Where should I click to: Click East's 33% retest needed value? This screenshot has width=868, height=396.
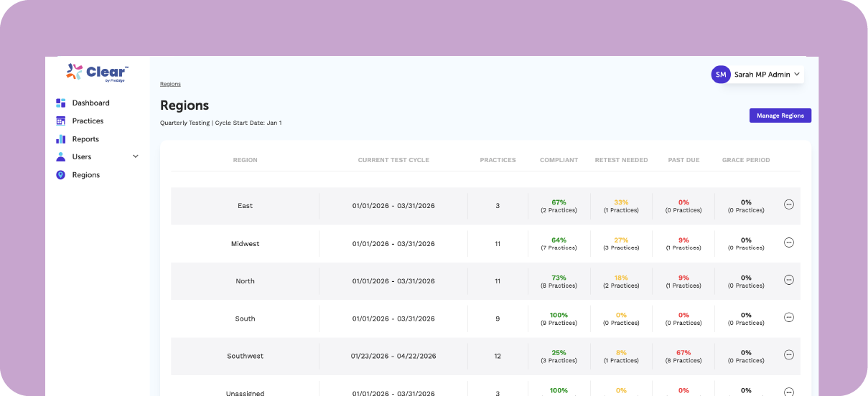621,202
